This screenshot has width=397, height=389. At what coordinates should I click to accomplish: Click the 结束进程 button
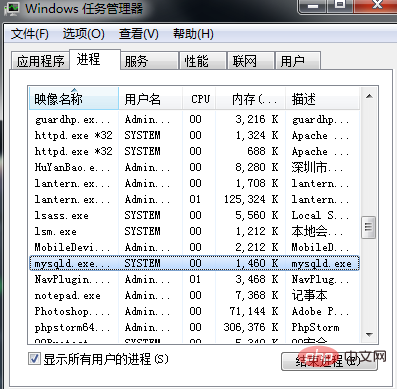pyautogui.click(x=329, y=361)
